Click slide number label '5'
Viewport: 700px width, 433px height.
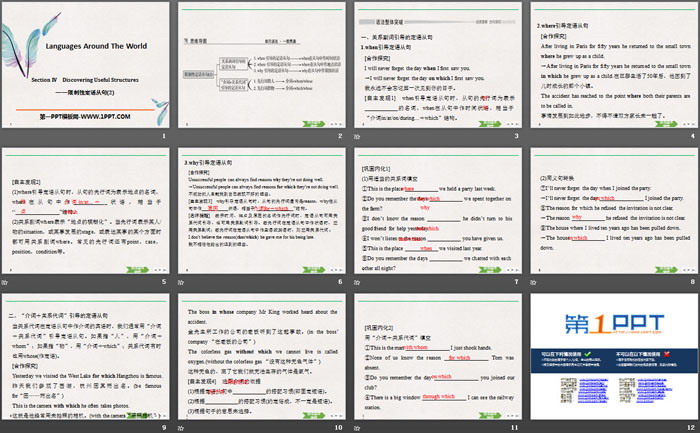coord(164,282)
